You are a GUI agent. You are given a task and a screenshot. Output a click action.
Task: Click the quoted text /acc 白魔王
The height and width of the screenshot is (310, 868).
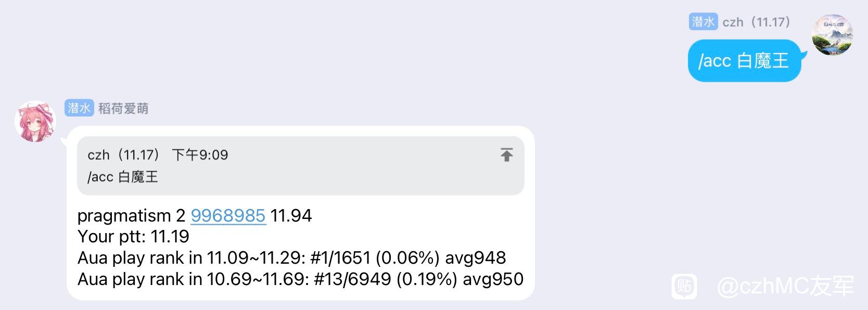(123, 177)
